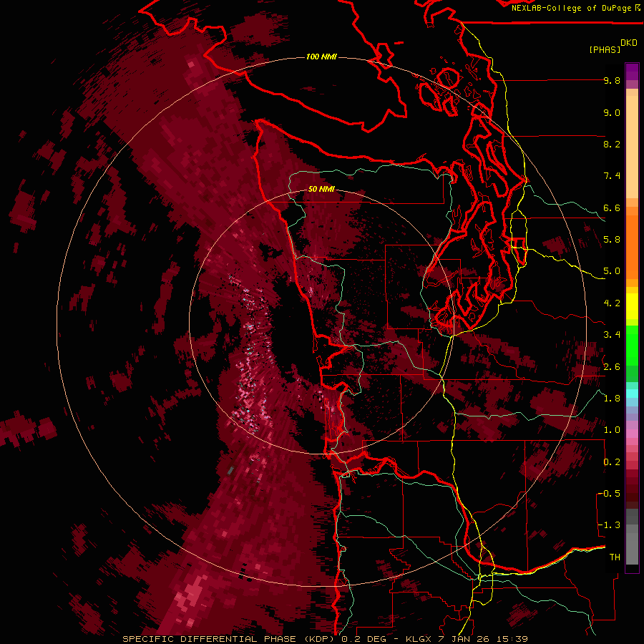Click the 9.8 value on color scale

coord(612,80)
